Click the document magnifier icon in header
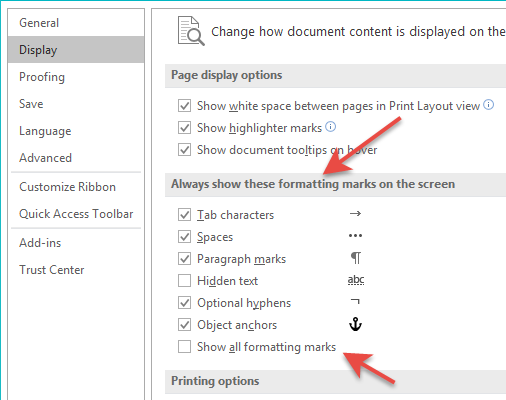 pyautogui.click(x=191, y=31)
